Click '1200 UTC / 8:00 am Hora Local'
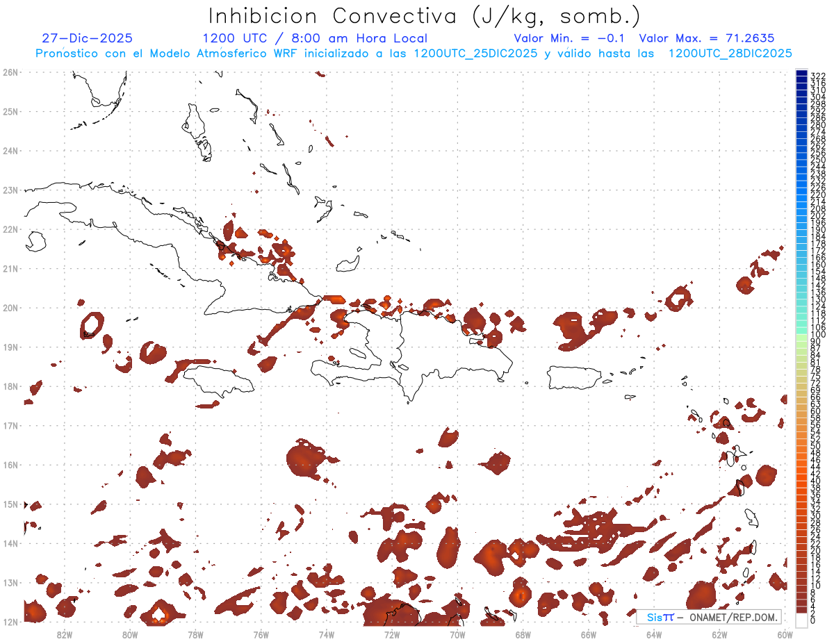 pyautogui.click(x=315, y=38)
